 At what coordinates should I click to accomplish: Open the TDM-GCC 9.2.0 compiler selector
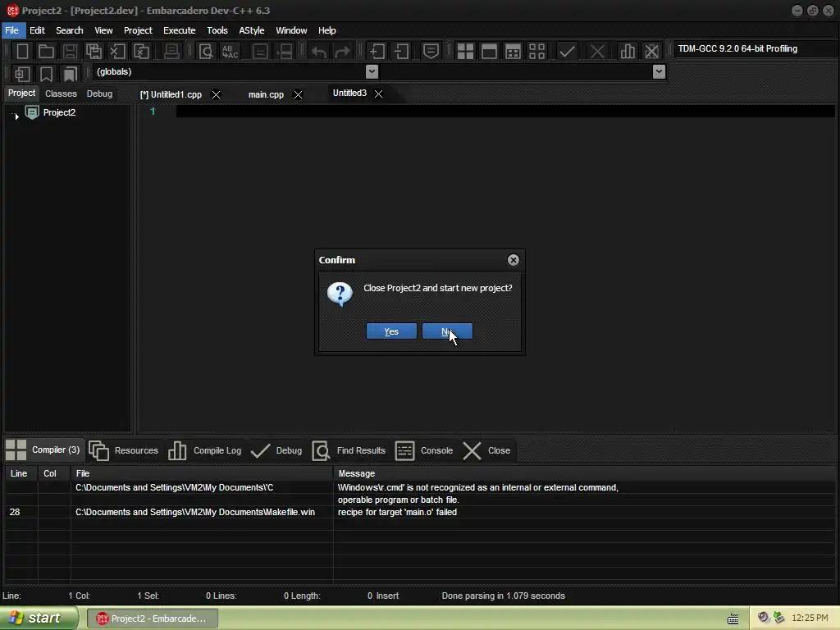[756, 48]
